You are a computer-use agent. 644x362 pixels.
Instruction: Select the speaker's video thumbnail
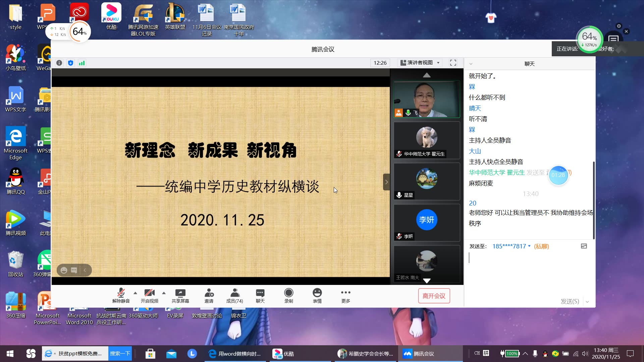tap(427, 99)
